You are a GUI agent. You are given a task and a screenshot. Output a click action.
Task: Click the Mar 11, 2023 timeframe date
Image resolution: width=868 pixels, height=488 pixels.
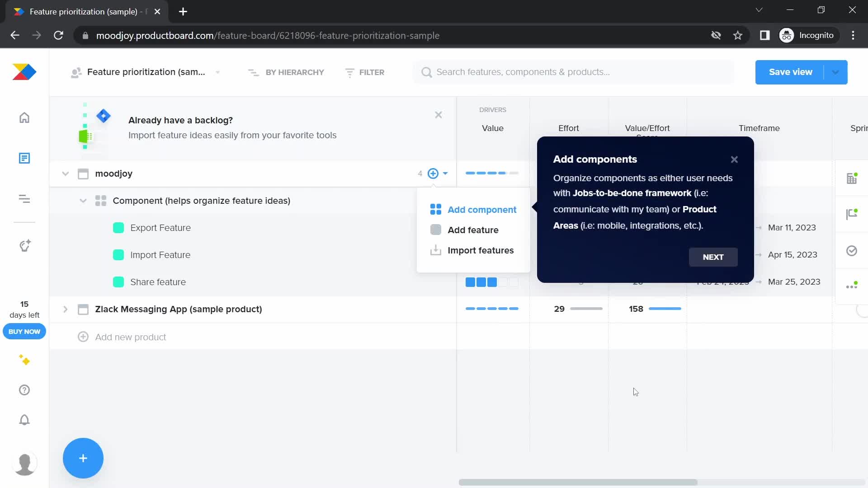792,228
